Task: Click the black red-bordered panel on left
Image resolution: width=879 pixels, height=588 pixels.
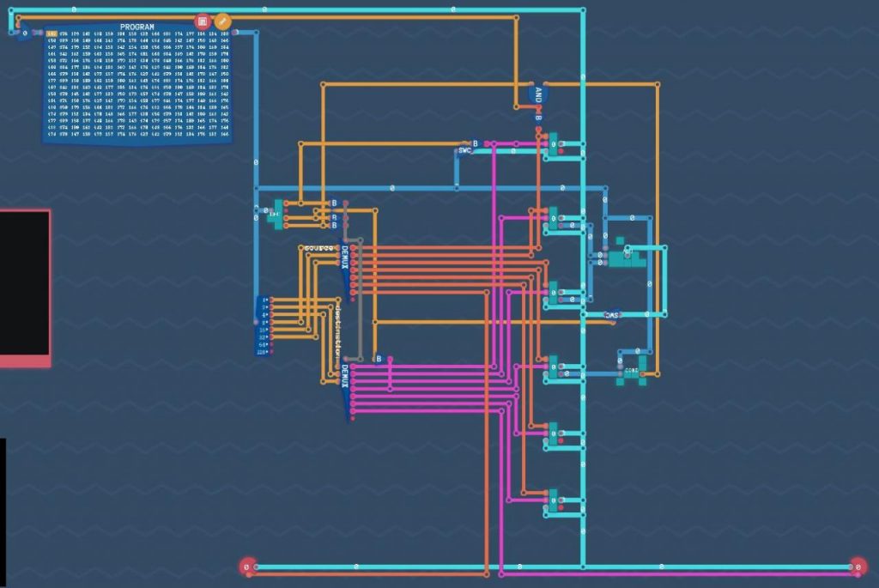Action: (x=24, y=288)
